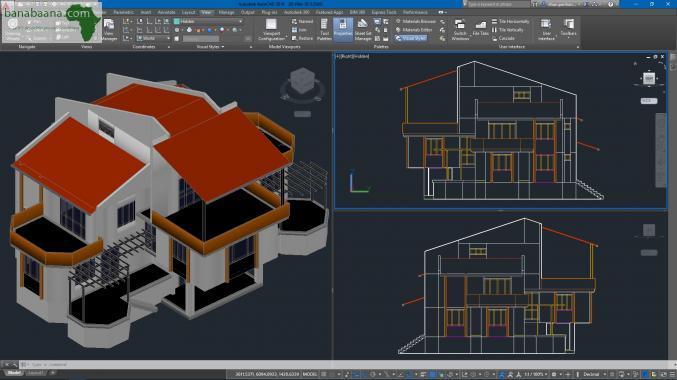
Task: Toggle the File Tabs button
Action: tap(480, 28)
